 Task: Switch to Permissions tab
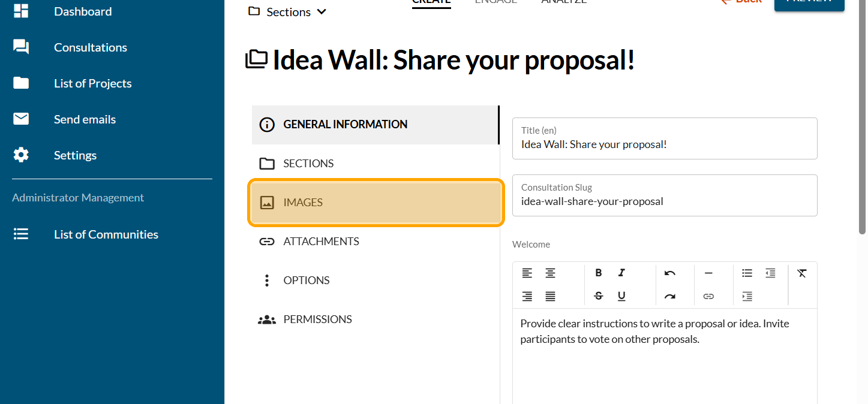(317, 319)
